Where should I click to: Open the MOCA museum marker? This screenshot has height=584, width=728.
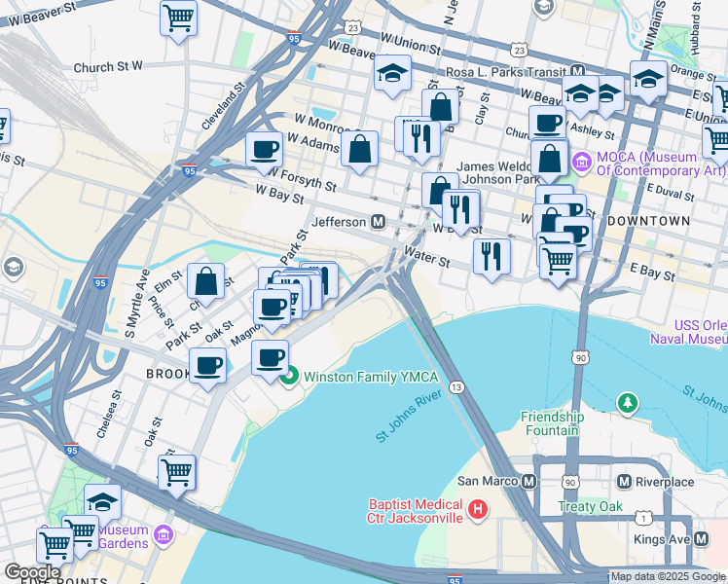coord(582,162)
